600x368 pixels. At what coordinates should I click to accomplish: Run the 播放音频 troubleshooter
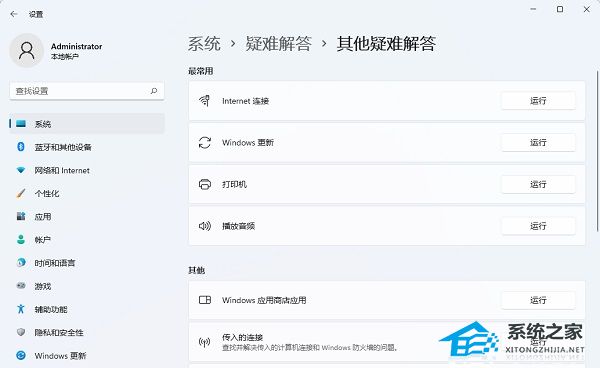coord(538,226)
